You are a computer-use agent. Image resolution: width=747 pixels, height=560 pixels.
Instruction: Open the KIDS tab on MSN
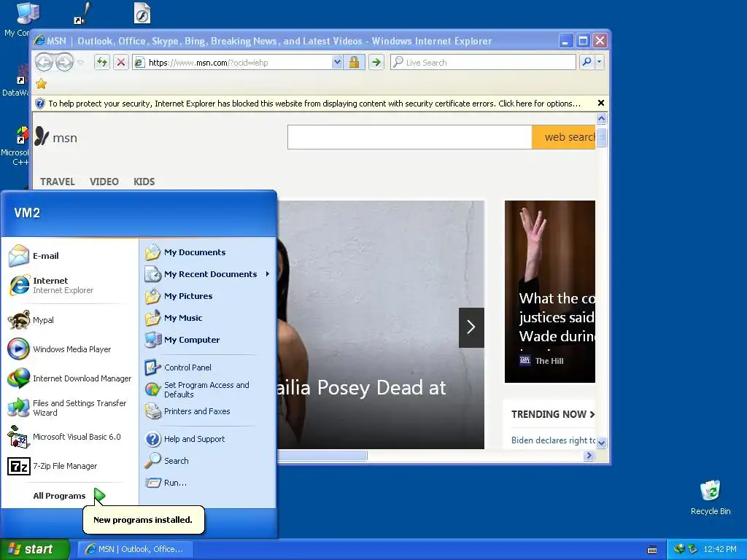coord(144,182)
